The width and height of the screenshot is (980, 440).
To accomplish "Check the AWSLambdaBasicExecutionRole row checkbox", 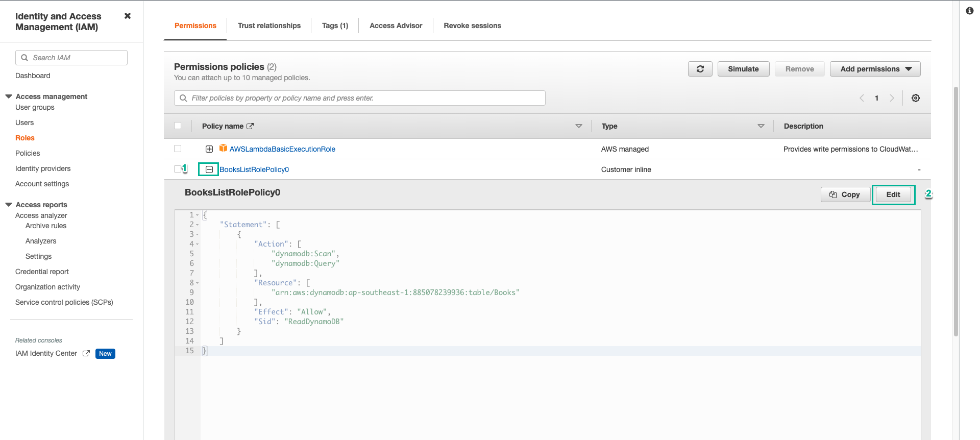I will pos(178,149).
